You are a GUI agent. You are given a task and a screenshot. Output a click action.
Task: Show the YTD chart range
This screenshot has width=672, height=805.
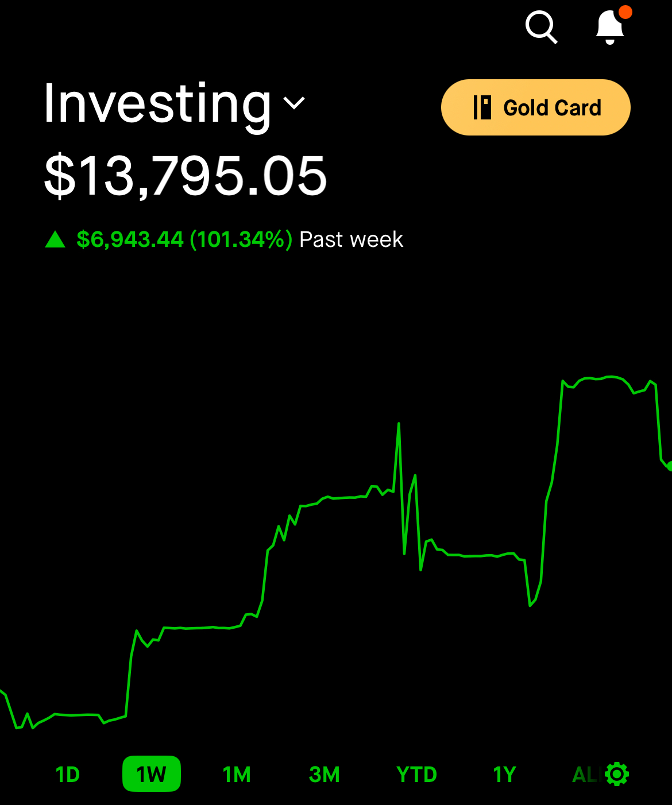pyautogui.click(x=417, y=775)
